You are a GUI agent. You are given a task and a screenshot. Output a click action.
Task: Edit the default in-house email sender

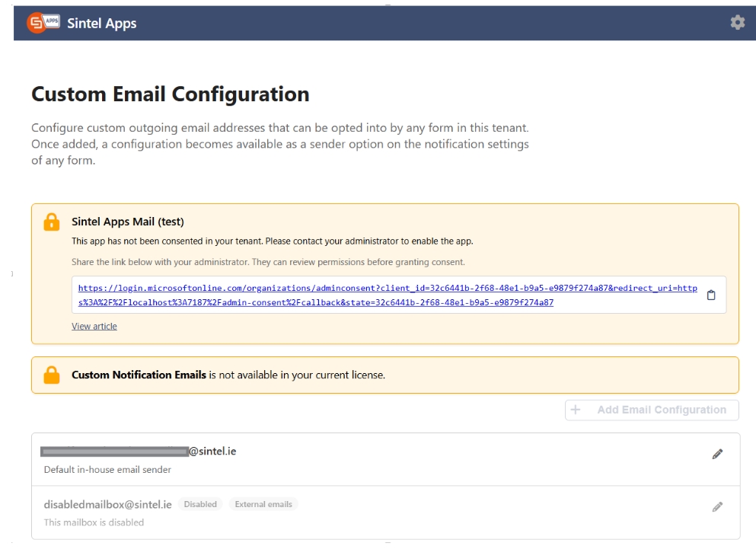pyautogui.click(x=717, y=454)
